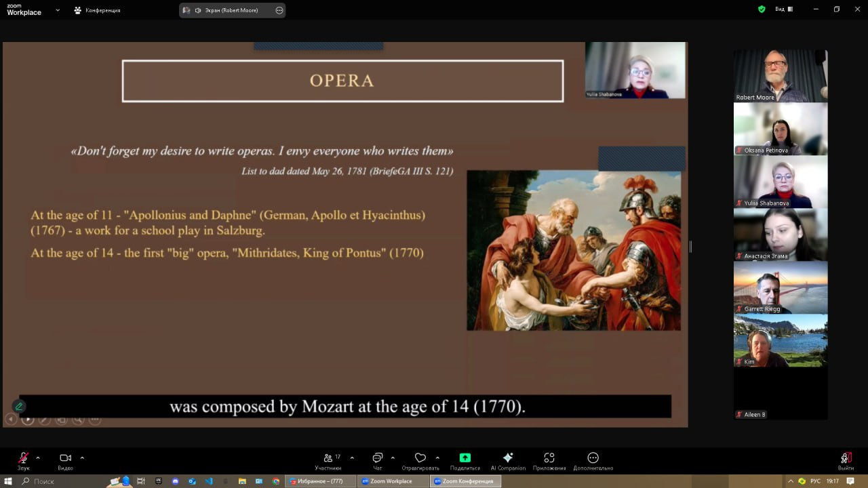The width and height of the screenshot is (868, 488).
Task: Open the Отреагировать reactions menu
Action: pyautogui.click(x=420, y=461)
